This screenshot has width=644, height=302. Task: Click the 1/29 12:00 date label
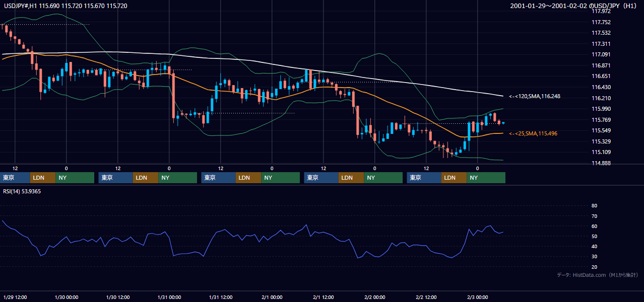point(15,297)
